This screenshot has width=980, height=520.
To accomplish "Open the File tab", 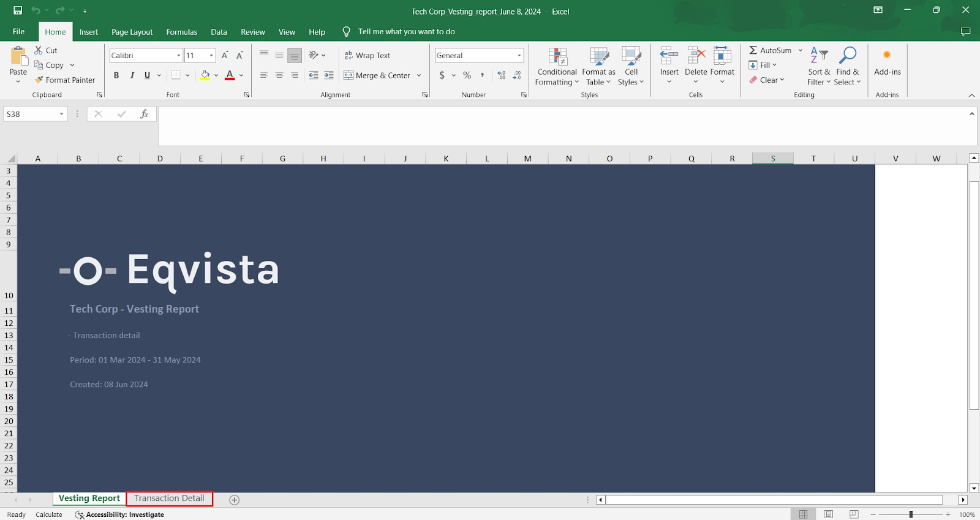I will [18, 31].
